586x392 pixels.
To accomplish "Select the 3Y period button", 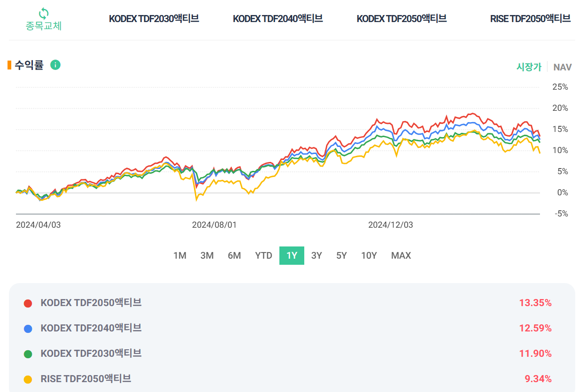I will click(x=316, y=255).
